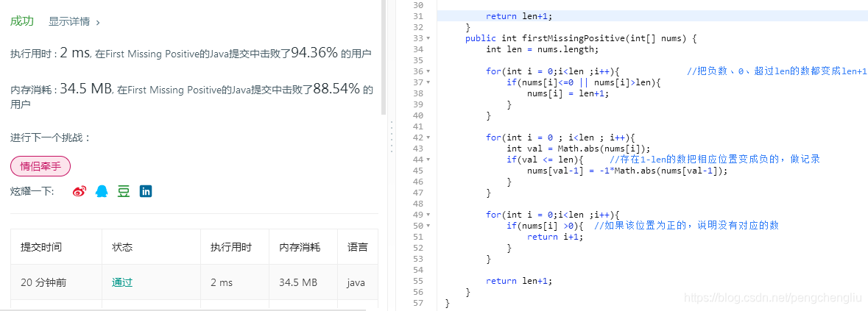Viewport: 868px width, 311px height.
Task: Click line number 31 in the gutter
Action: (x=418, y=17)
